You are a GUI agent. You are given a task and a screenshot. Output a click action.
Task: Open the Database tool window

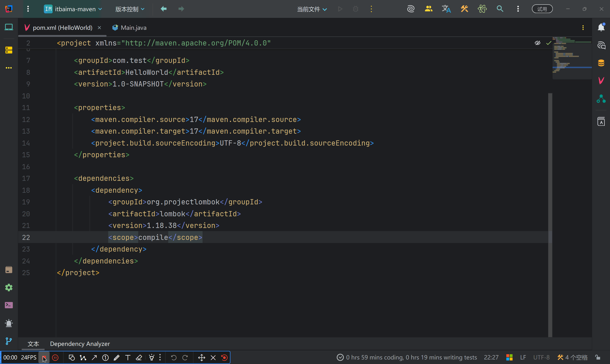pyautogui.click(x=601, y=63)
